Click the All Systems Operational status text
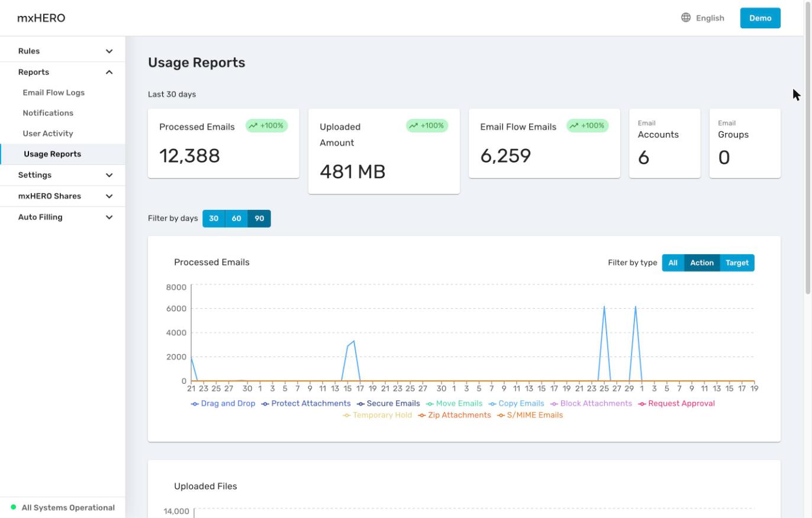 (x=68, y=507)
